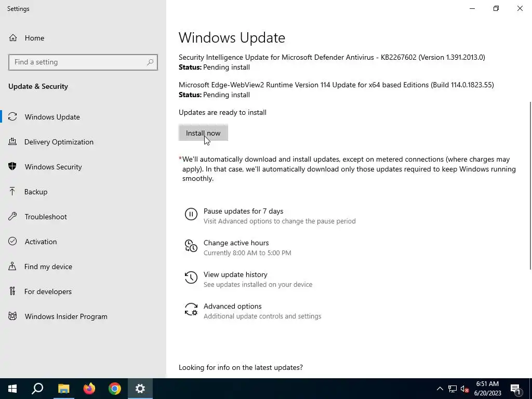Click 'Currently 8:00 AM to 5:00 PM' text
Image resolution: width=532 pixels, height=399 pixels.
click(x=247, y=253)
